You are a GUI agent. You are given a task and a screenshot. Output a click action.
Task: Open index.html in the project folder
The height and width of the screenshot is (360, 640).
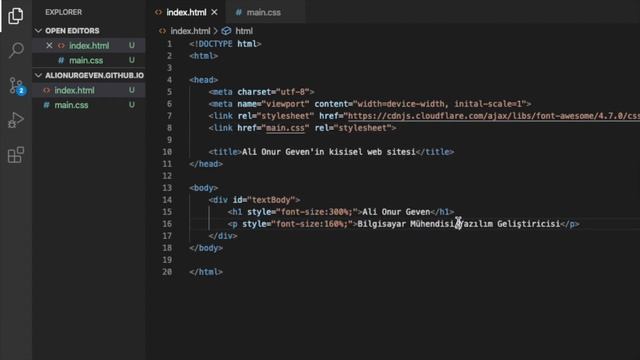(74, 90)
